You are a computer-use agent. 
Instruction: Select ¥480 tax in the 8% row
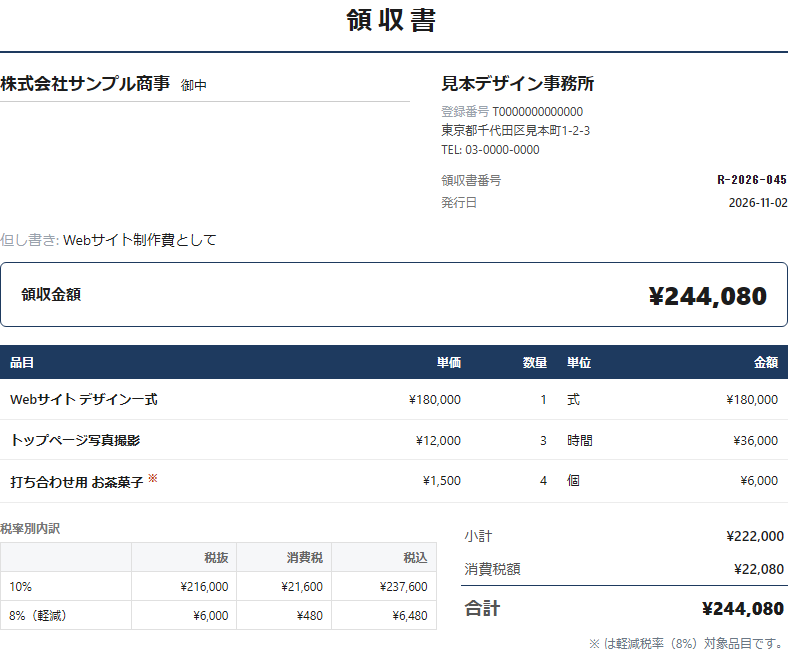click(x=310, y=616)
